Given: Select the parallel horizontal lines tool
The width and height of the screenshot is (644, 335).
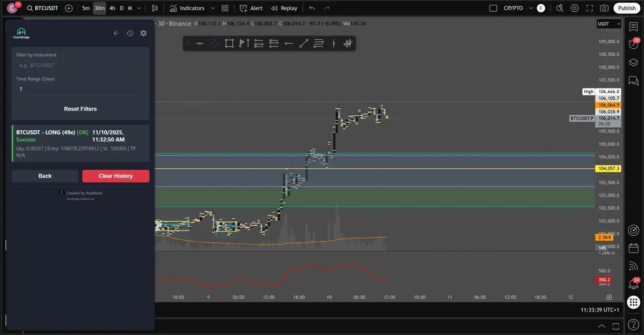Looking at the screenshot, I should click(319, 43).
